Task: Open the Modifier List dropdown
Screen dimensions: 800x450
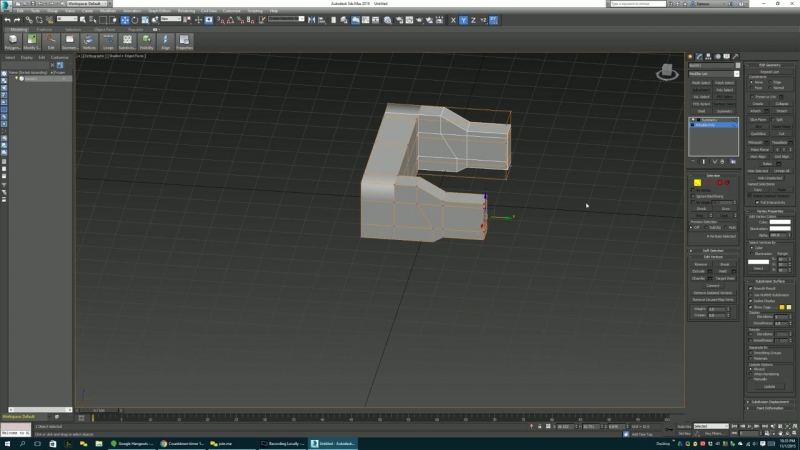Action: (714, 73)
